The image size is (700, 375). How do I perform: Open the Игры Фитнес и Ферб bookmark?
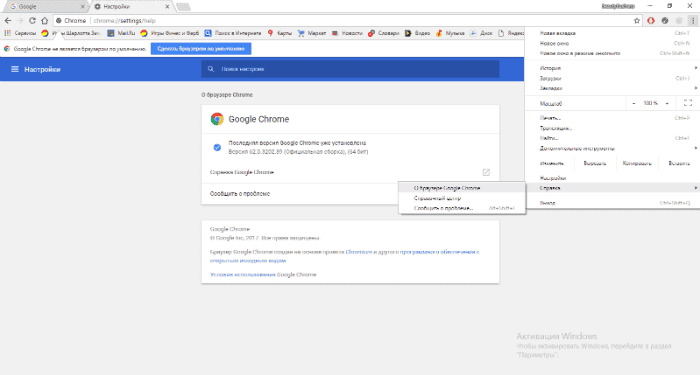[170, 33]
